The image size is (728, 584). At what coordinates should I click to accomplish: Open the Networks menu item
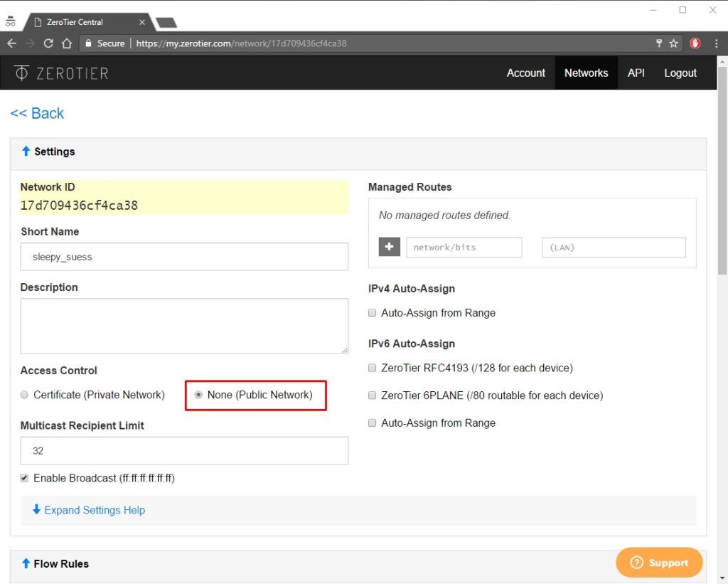tap(586, 73)
